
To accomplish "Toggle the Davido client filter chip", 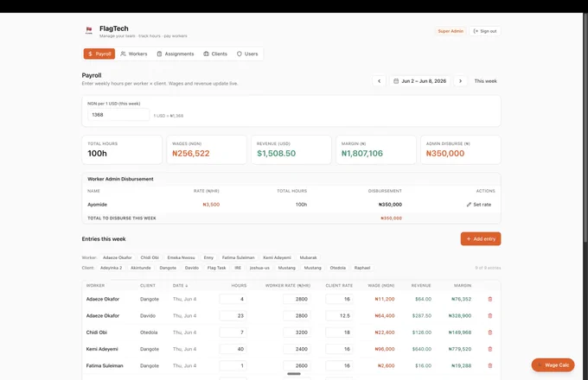I will tap(192, 268).
